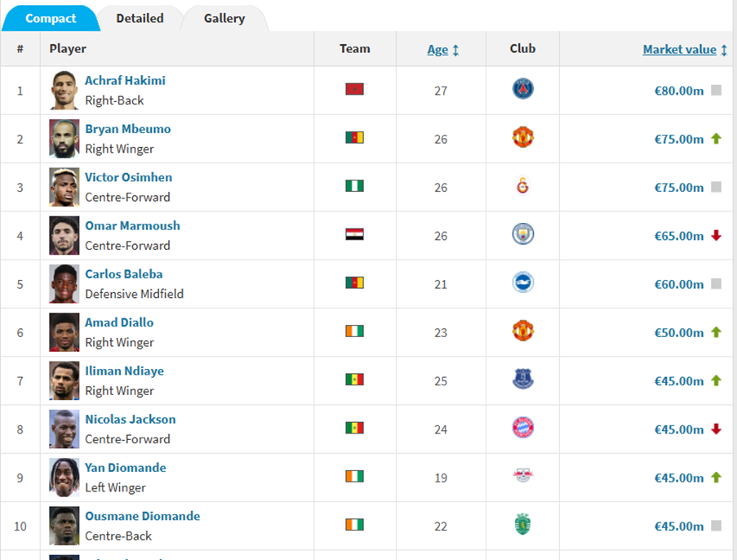Click RB Leipzig crest in Yan Diomande's row
737x560 pixels.
pos(522,476)
